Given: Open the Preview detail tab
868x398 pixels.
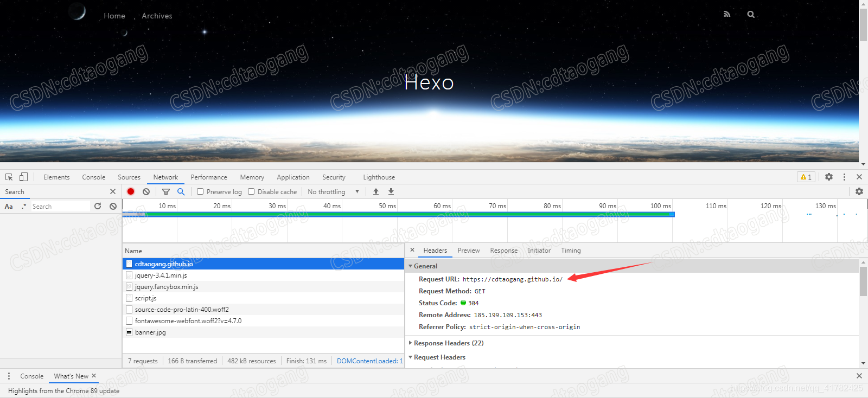Looking at the screenshot, I should tap(469, 251).
